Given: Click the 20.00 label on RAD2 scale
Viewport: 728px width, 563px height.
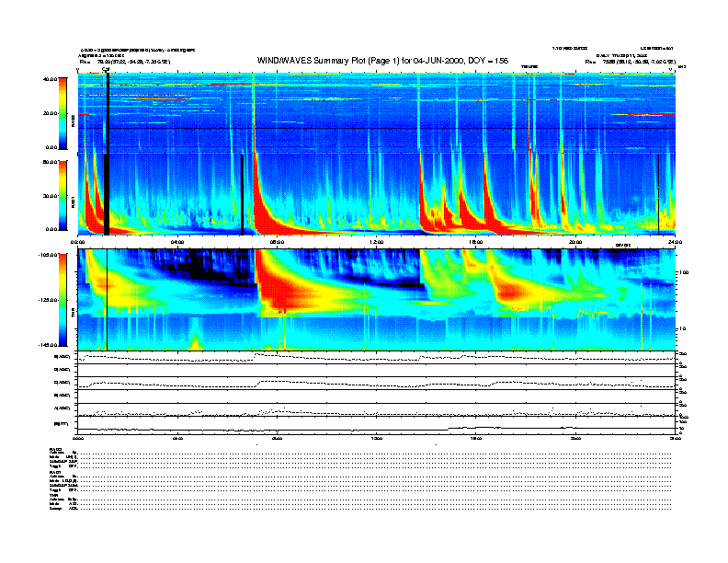Looking at the screenshot, I should point(50,113).
